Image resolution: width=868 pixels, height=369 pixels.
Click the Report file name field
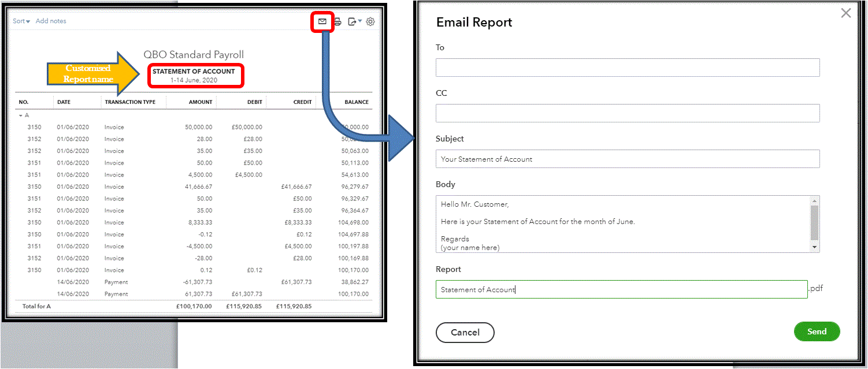coord(621,289)
